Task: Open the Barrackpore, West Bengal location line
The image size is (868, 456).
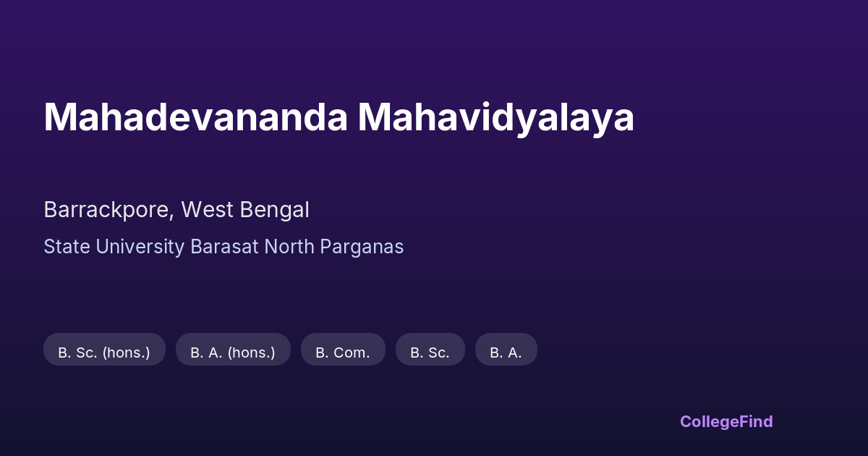Action: pos(176,210)
